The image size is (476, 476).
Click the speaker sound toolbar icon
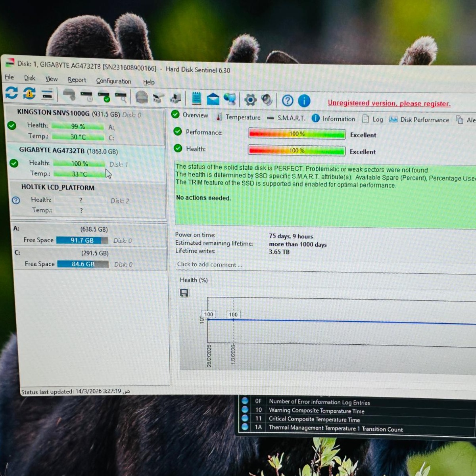coord(267,100)
